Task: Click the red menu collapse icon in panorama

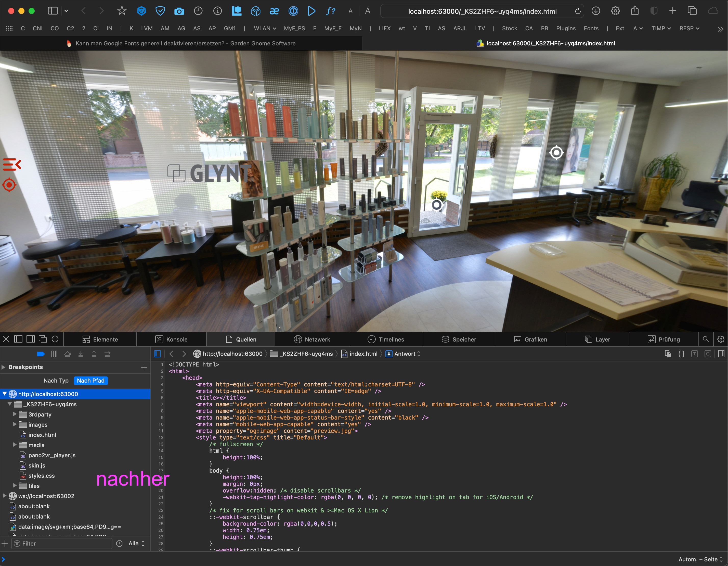Action: [12, 165]
